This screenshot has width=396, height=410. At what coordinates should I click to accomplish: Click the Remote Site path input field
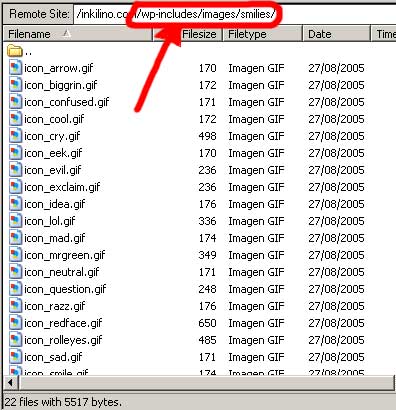pyautogui.click(x=235, y=14)
